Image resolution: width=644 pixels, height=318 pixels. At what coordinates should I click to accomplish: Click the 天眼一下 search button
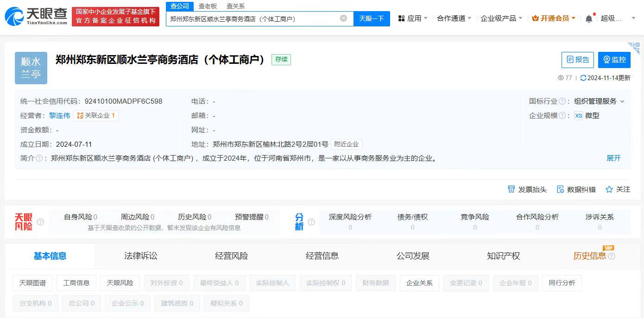372,19
